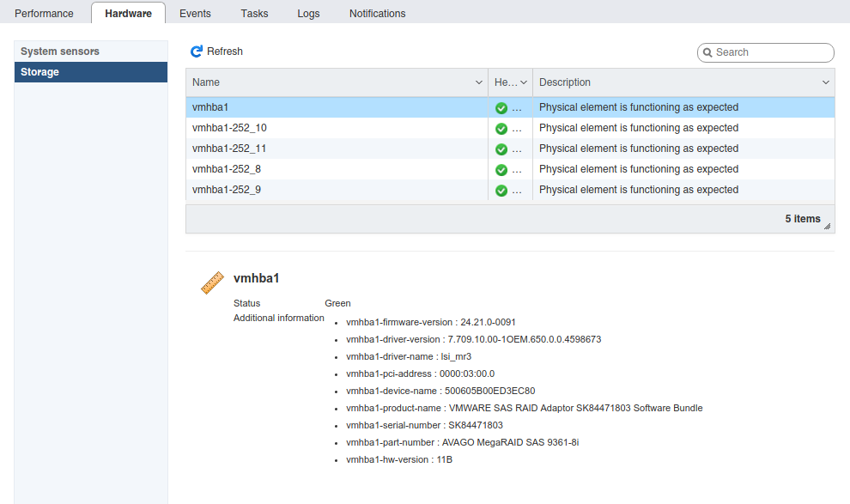Sort by the Health column header
This screenshot has width=850, height=504.
[506, 82]
